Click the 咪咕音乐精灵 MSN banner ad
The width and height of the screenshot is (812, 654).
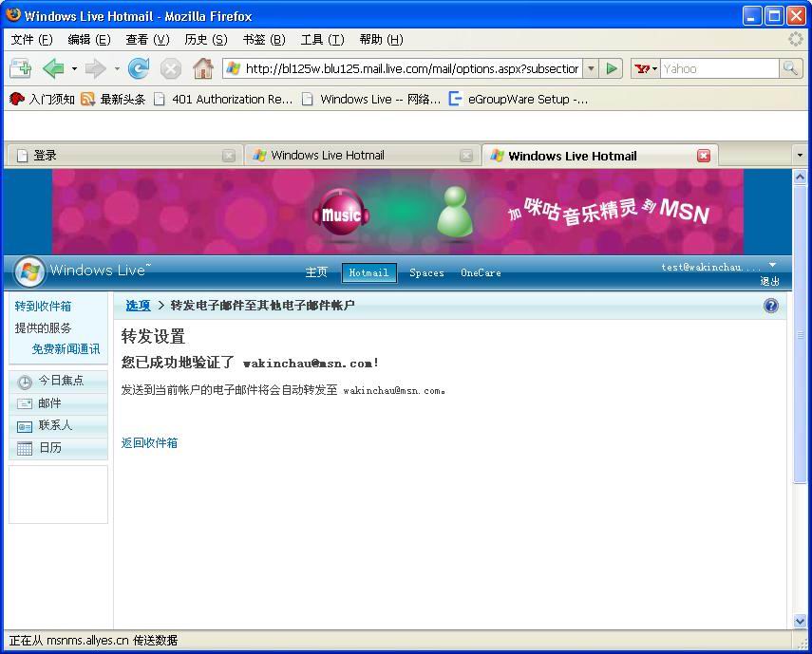click(398, 212)
